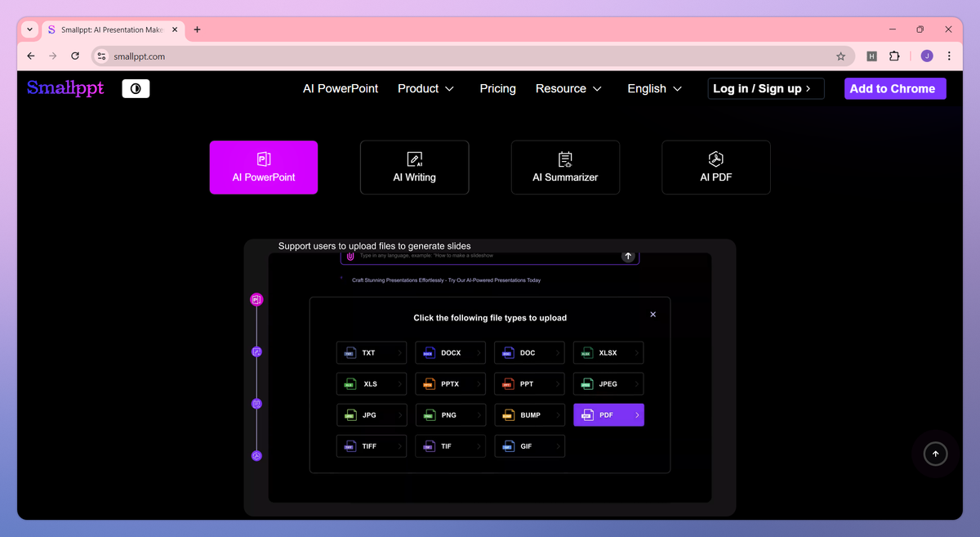The width and height of the screenshot is (980, 537).
Task: Reload the page with refresh icon
Action: pyautogui.click(x=75, y=56)
